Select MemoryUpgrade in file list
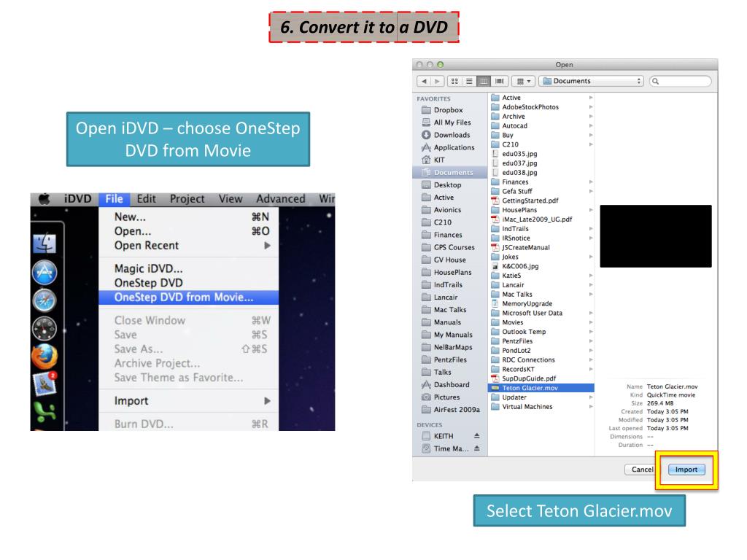Screen dimensions: 747x560 542,304
